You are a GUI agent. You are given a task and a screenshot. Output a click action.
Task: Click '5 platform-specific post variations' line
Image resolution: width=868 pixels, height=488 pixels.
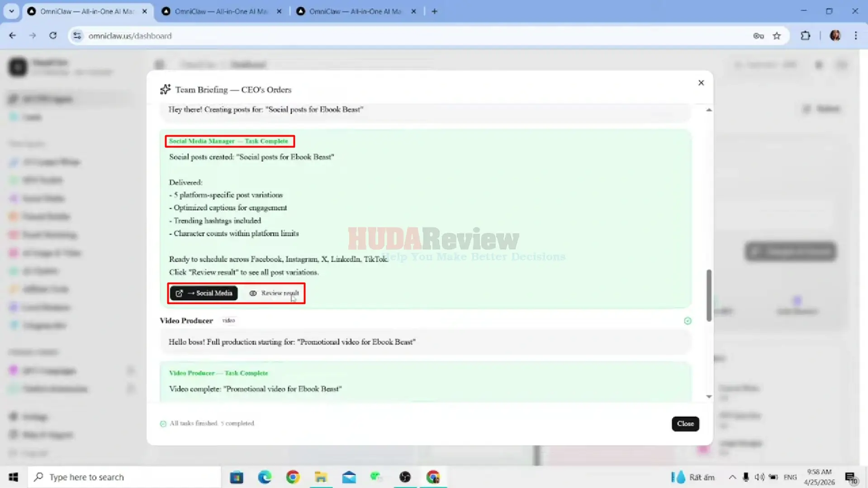tap(226, 195)
